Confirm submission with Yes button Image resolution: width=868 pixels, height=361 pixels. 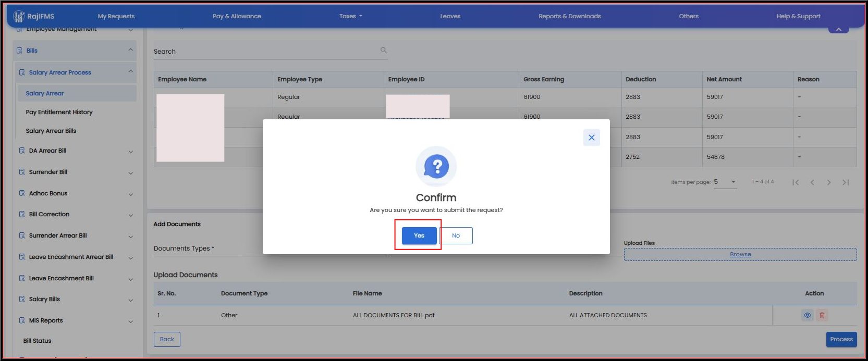click(419, 235)
